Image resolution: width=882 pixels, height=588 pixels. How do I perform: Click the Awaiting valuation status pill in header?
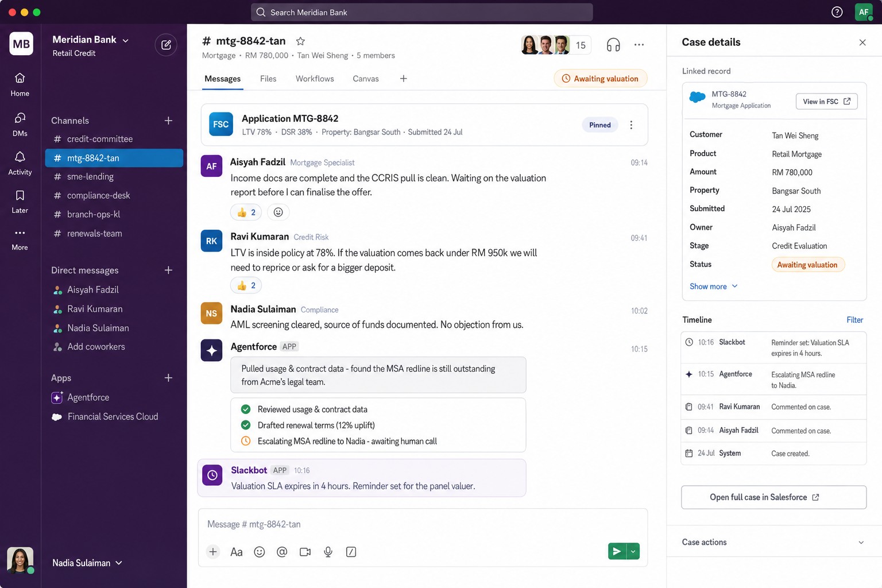point(601,79)
